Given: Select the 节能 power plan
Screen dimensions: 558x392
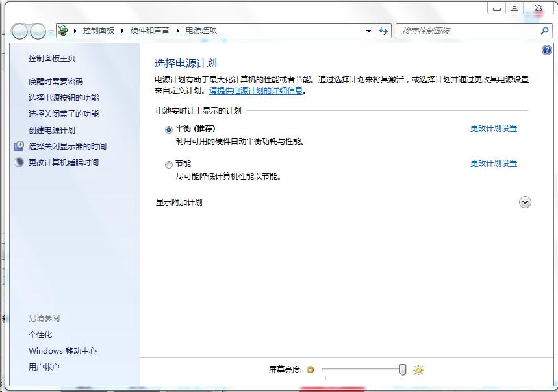Looking at the screenshot, I should click(x=168, y=163).
